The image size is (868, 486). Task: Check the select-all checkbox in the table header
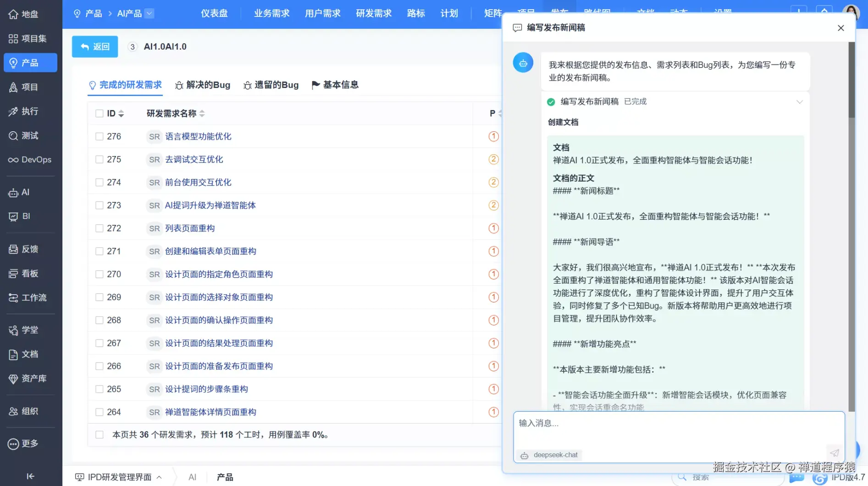[99, 113]
